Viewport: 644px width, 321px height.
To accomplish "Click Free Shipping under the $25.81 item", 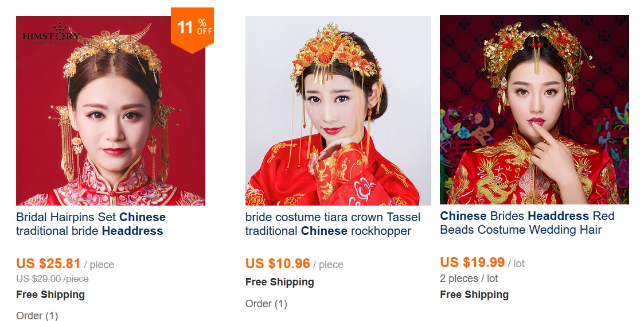I will [x=50, y=295].
